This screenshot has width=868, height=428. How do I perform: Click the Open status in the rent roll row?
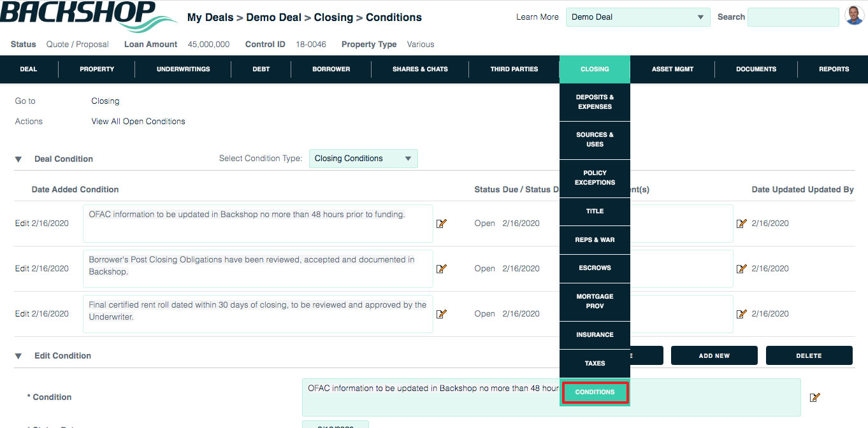point(485,314)
